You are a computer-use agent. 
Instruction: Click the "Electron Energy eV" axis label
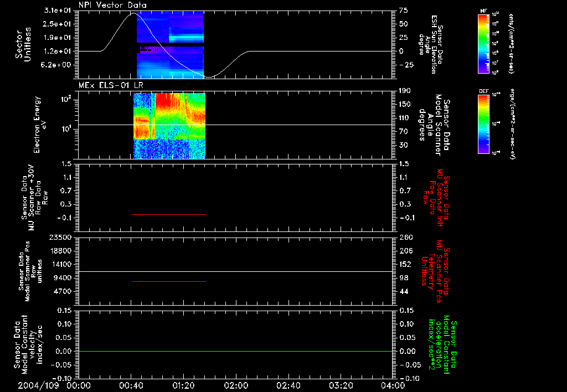point(40,125)
